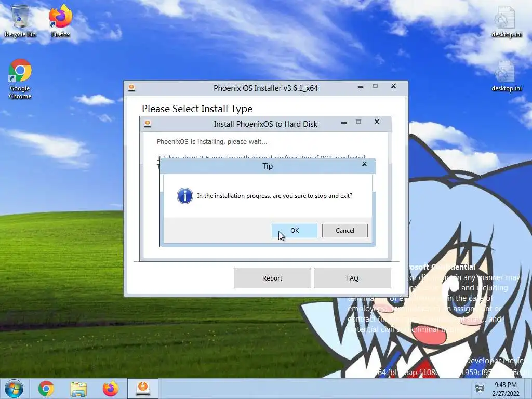Viewport: 532px width, 399px height.
Task: Click Cancel in the Tip dialog
Action: (345, 230)
